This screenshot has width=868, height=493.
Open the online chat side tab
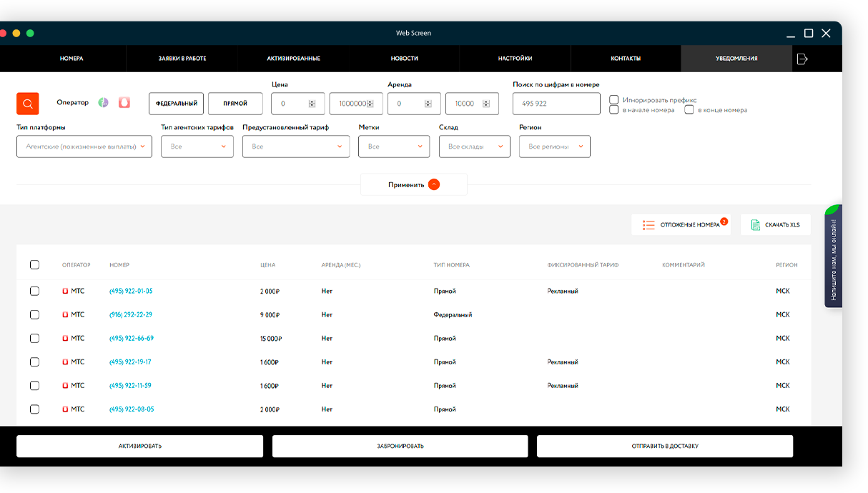click(x=834, y=257)
